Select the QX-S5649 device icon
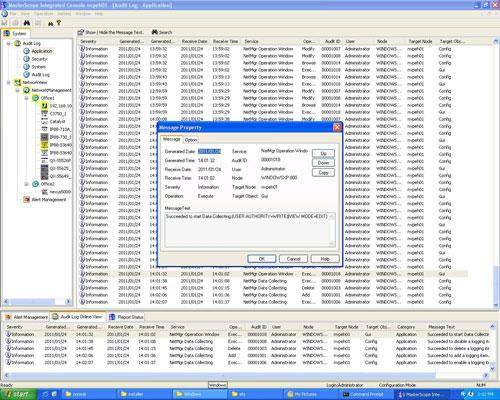Screen dimensions: 500x400 44,176
